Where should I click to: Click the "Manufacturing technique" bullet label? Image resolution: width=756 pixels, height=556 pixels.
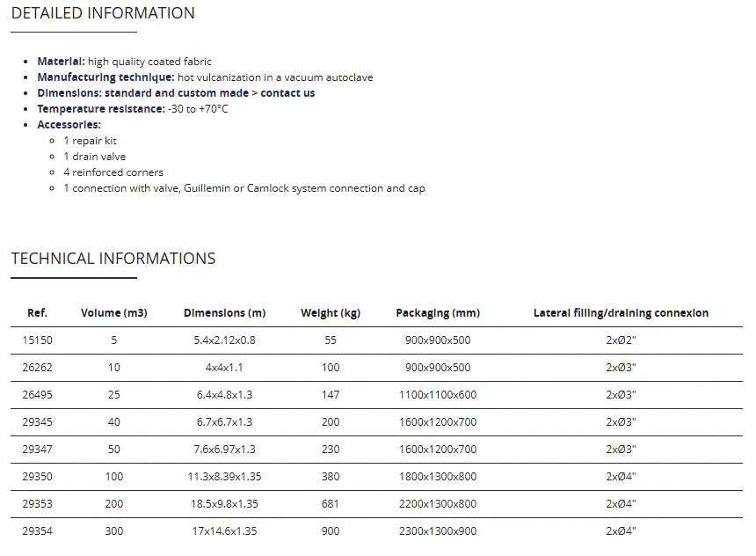[x=105, y=77]
